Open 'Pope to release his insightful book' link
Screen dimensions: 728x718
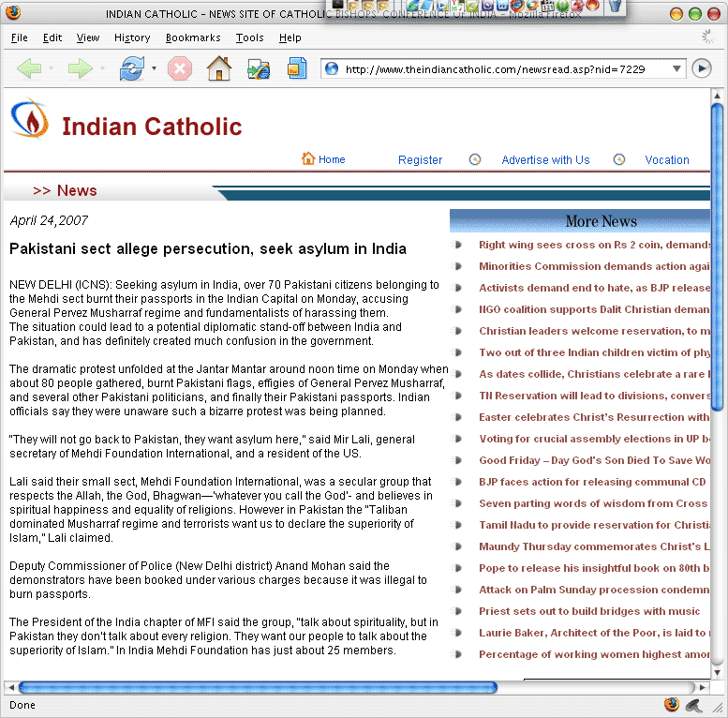click(x=595, y=568)
